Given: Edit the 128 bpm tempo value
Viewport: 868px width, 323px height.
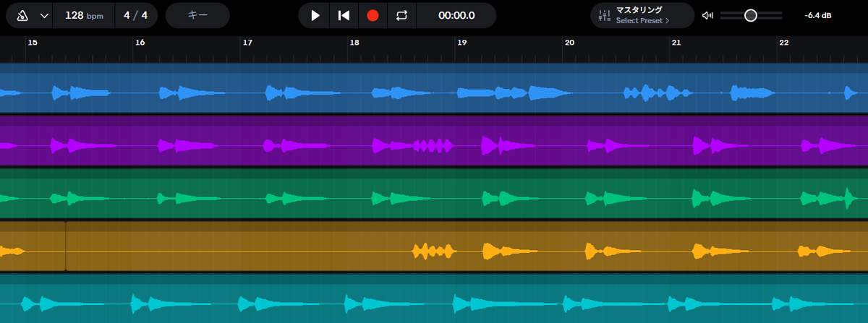Looking at the screenshot, I should 84,15.
